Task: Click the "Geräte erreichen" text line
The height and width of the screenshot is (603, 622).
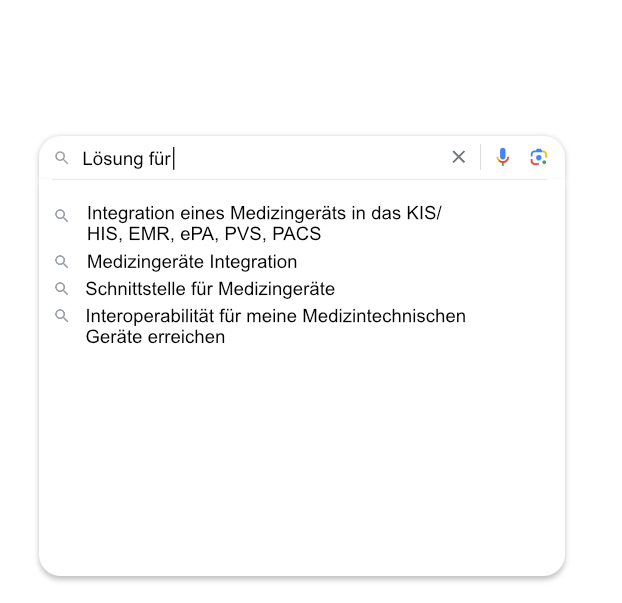Action: 156,337
